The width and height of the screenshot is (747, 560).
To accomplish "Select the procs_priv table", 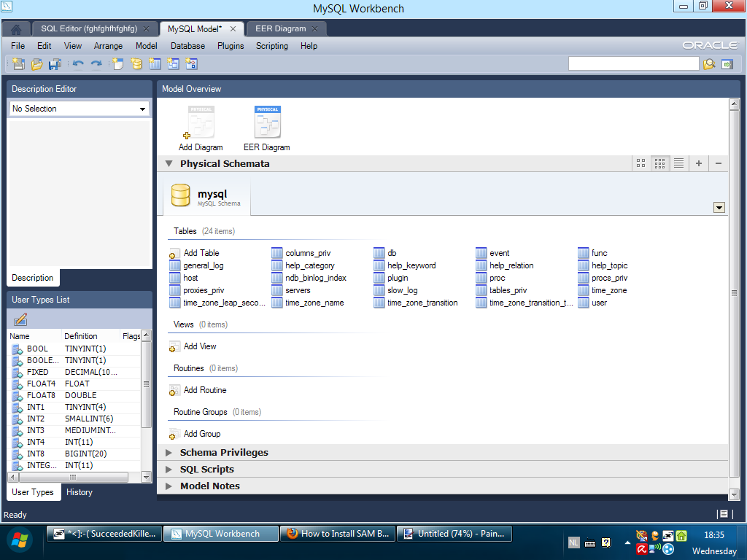I will 603,278.
